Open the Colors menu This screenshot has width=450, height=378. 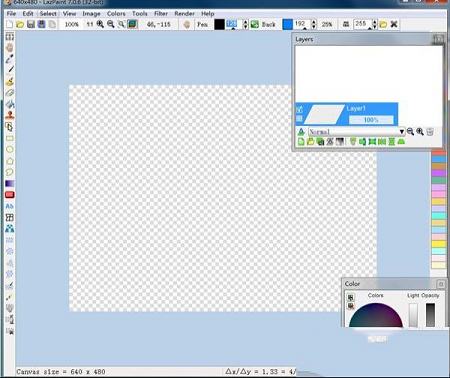pyautogui.click(x=116, y=14)
